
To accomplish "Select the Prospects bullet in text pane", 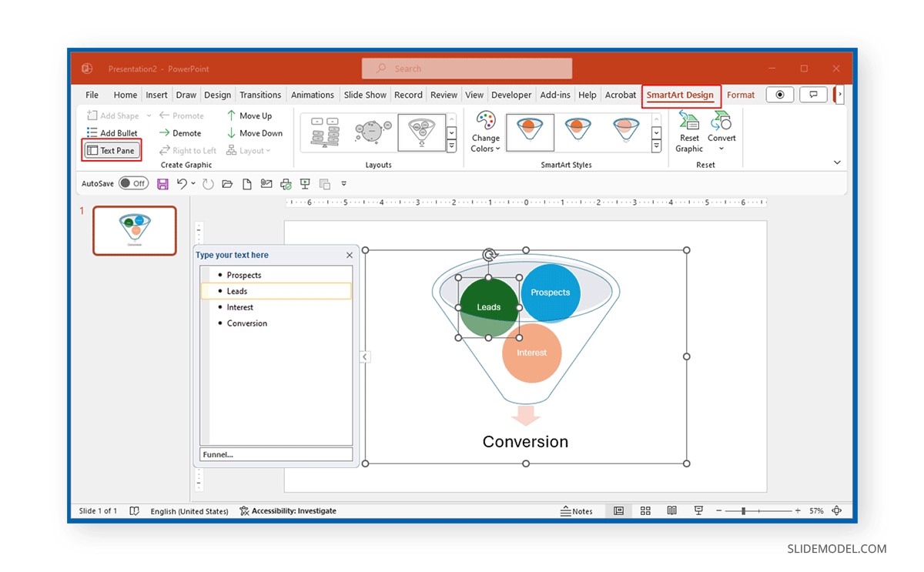I will (x=276, y=275).
